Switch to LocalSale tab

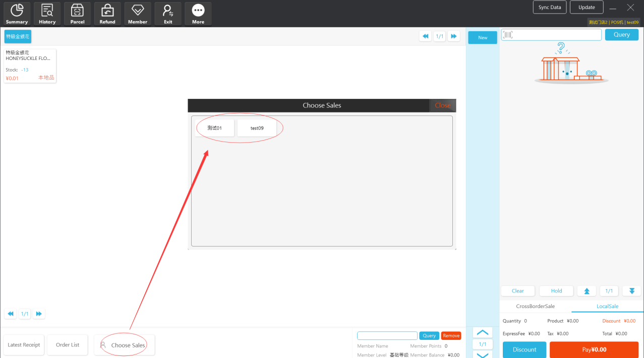[x=607, y=306]
